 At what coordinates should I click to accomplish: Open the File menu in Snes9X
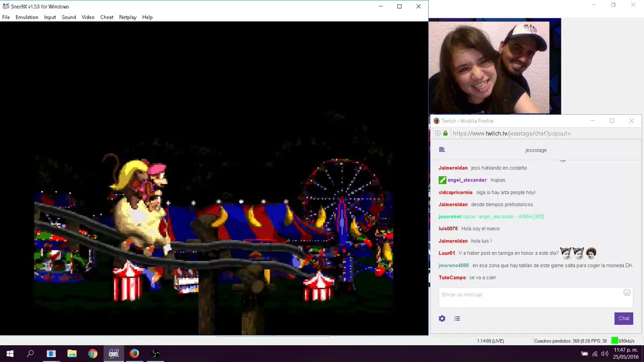(x=6, y=17)
